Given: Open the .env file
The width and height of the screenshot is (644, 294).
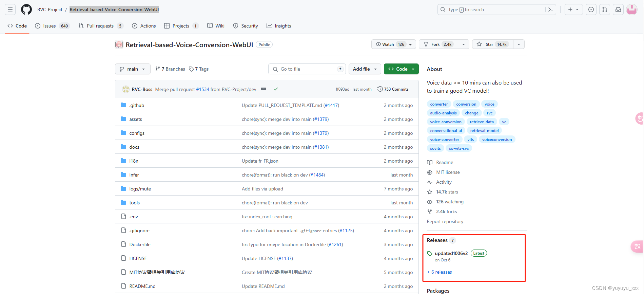Looking at the screenshot, I should (x=134, y=217).
